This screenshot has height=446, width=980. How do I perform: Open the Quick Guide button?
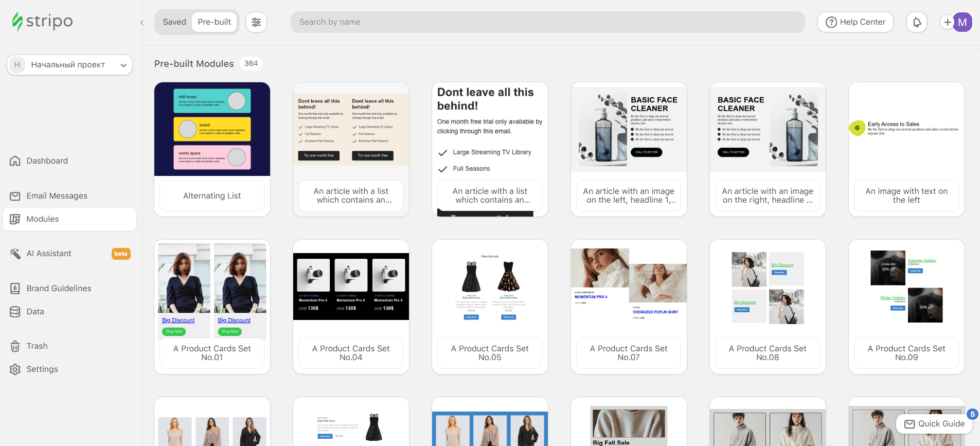(x=934, y=424)
